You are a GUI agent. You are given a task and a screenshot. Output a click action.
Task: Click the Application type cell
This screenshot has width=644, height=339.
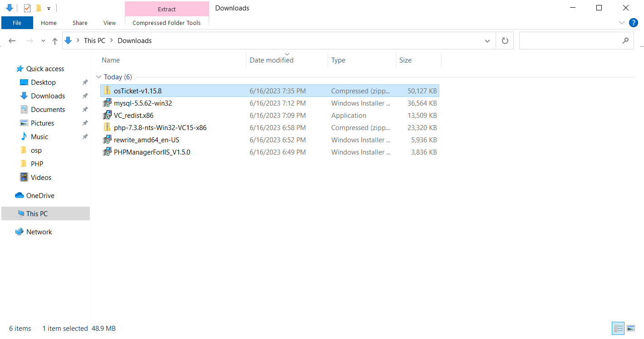349,116
